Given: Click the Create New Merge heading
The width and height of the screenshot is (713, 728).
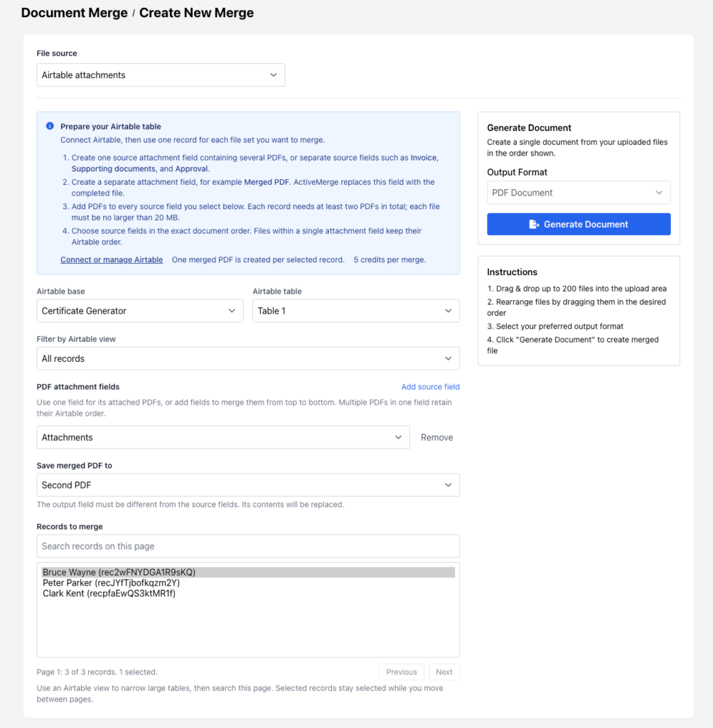Looking at the screenshot, I should pyautogui.click(x=196, y=13).
